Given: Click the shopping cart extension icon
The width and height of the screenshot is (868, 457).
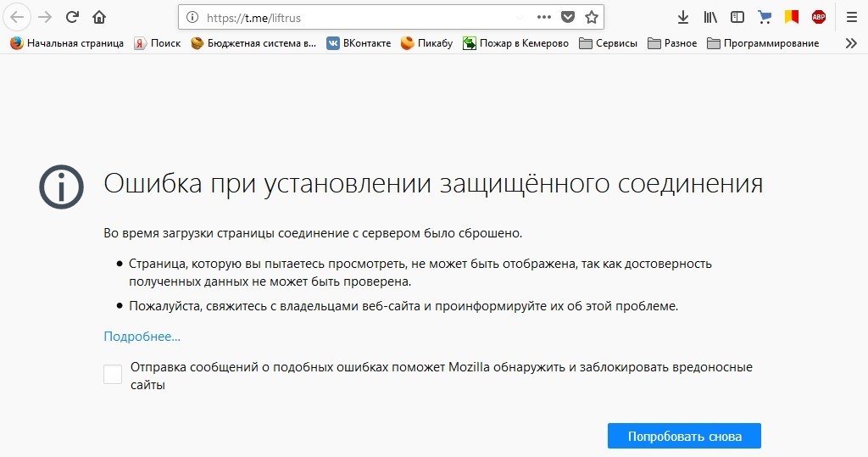Looking at the screenshot, I should [765, 17].
